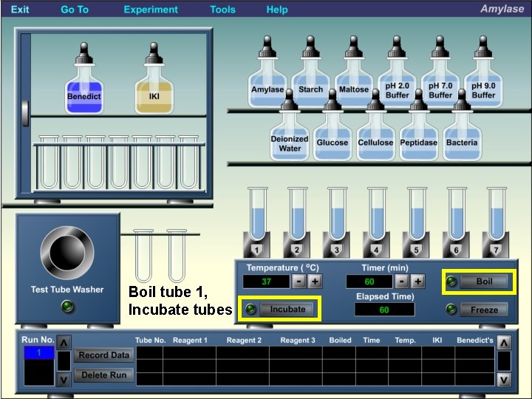Click the Boil button
Image resolution: width=532 pixels, height=399 pixels.
point(484,282)
